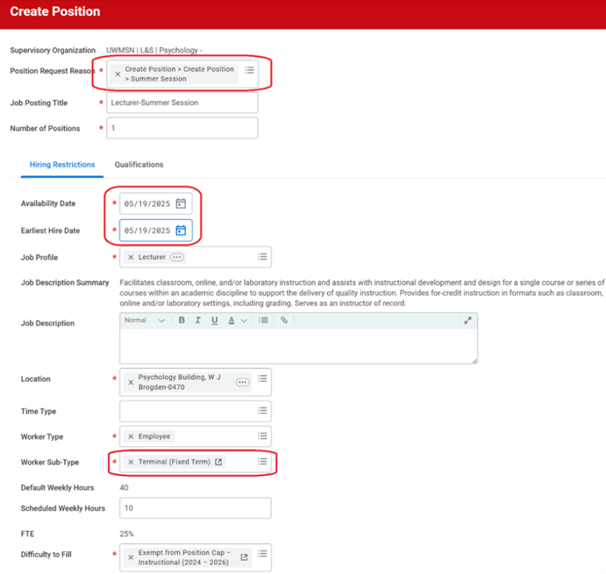Remove Exempt from Position Cap selection

click(131, 558)
